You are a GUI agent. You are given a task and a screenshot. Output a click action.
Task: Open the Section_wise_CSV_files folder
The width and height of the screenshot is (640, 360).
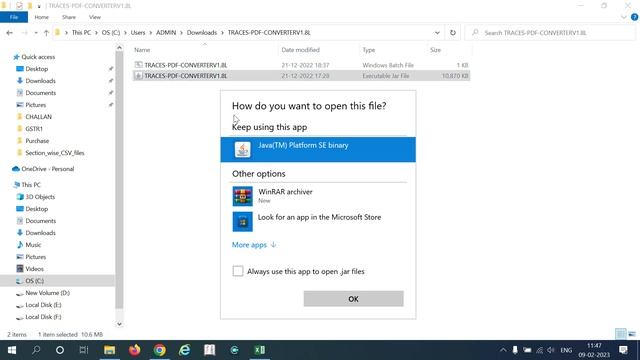(x=54, y=153)
